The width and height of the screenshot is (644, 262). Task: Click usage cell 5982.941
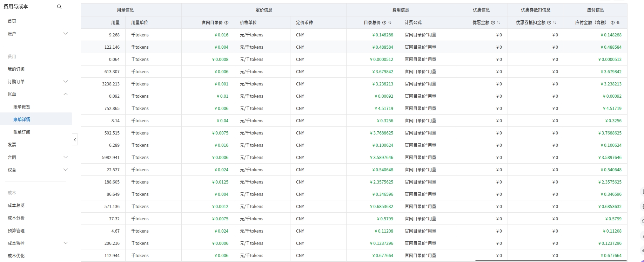pos(111,157)
